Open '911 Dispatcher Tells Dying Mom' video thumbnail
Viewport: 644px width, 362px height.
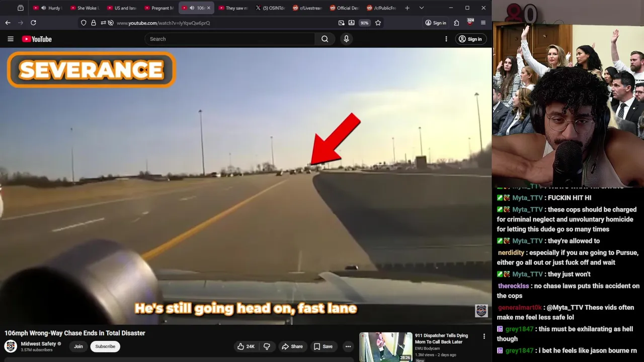coord(385,347)
